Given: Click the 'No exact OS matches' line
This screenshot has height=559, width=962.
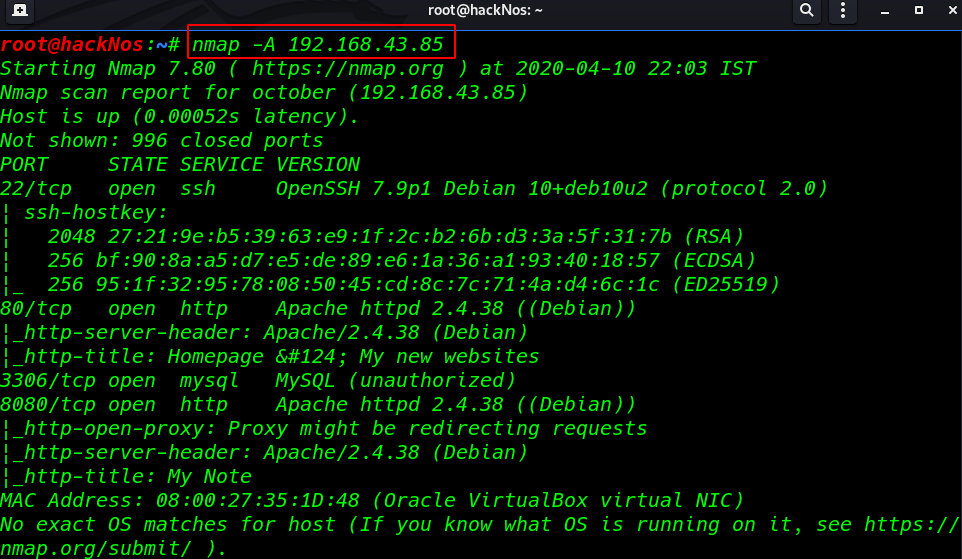Looking at the screenshot, I should (x=479, y=525).
